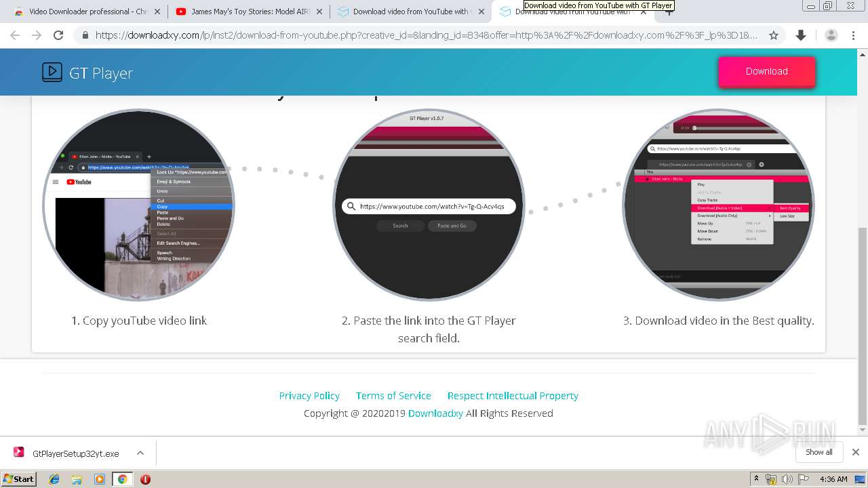Click the browser forward arrow

pyautogui.click(x=37, y=35)
